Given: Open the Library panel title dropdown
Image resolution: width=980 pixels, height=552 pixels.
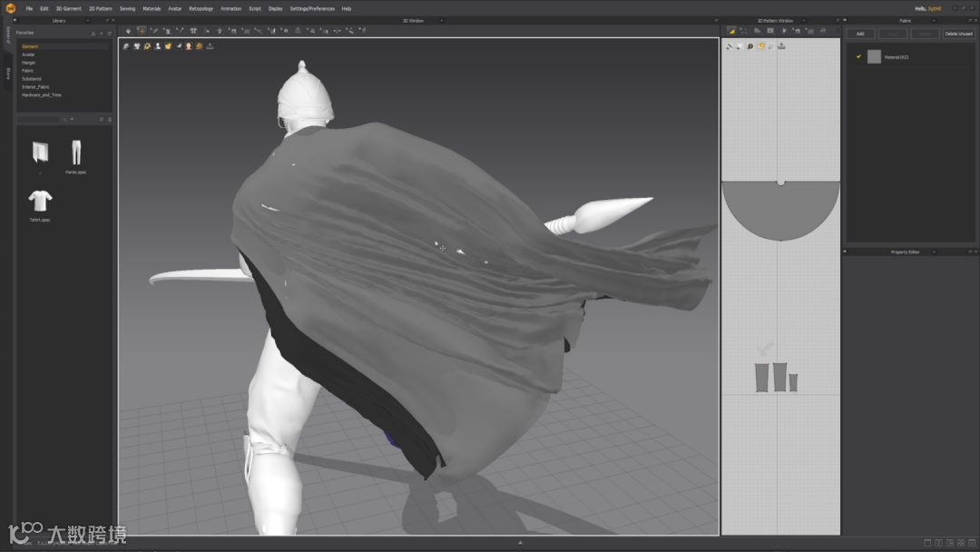Looking at the screenshot, I should click(x=88, y=20).
